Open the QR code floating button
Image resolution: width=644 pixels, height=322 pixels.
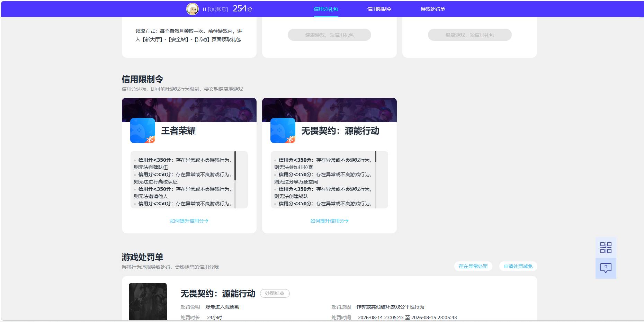point(606,248)
